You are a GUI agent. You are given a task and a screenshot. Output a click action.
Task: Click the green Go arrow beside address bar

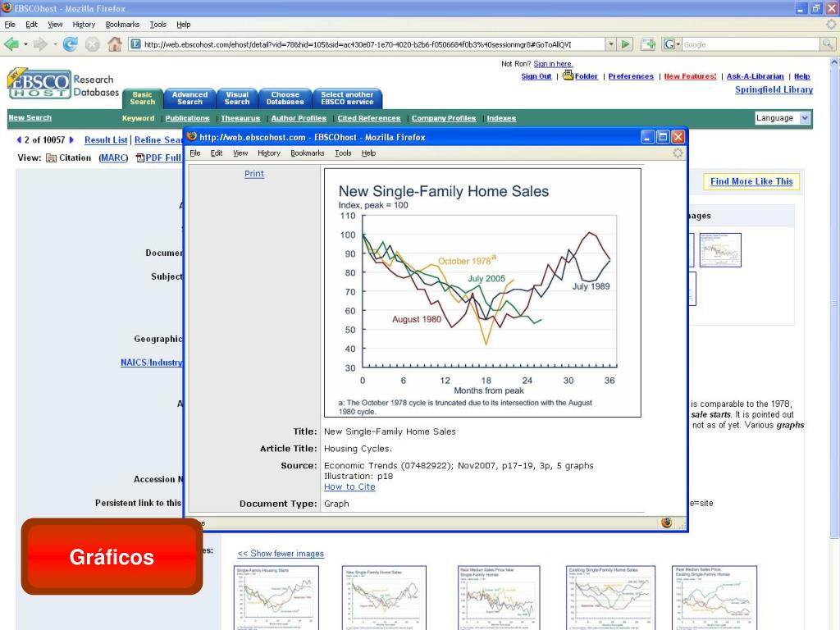pos(626,44)
